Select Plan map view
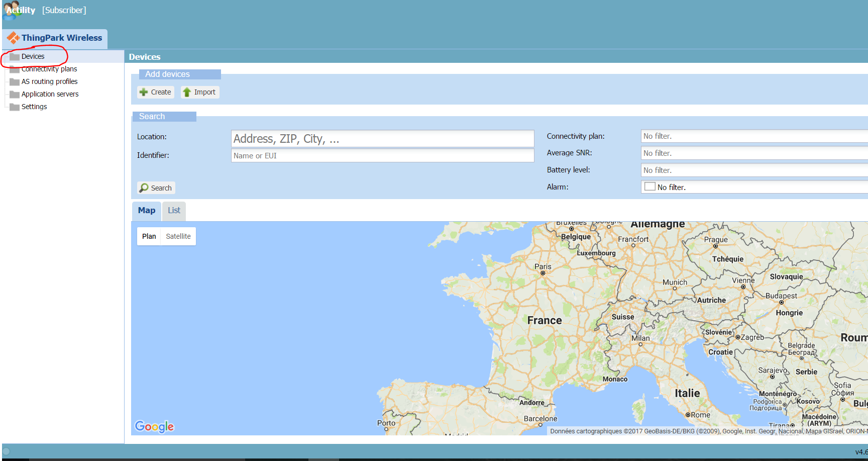868x461 pixels. point(149,236)
